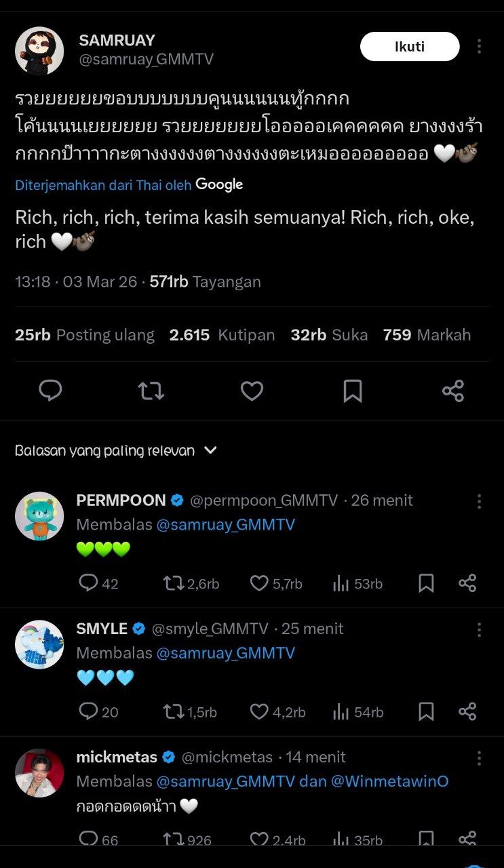This screenshot has width=504, height=868.
Task: View analytics for SMYLE's reply
Action: (x=341, y=711)
